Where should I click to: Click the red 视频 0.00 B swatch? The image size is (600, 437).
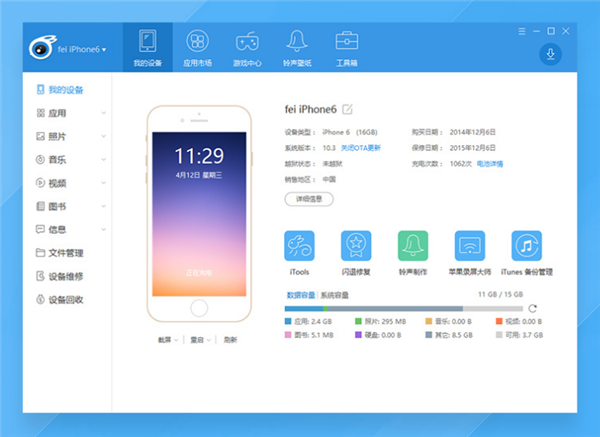[499, 321]
